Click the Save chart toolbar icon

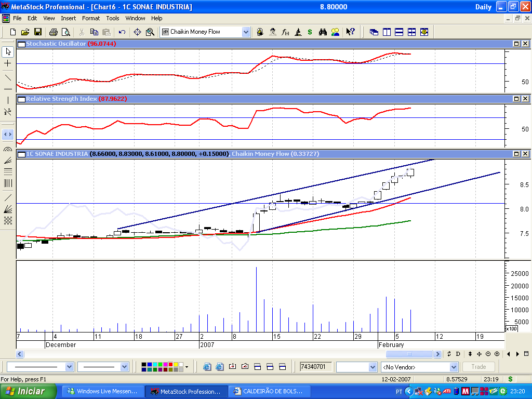tap(37, 32)
